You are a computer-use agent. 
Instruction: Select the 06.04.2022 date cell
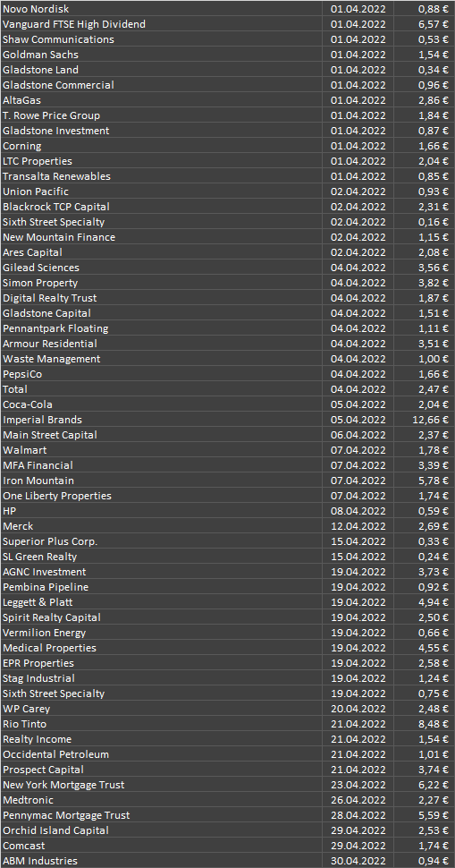358,435
